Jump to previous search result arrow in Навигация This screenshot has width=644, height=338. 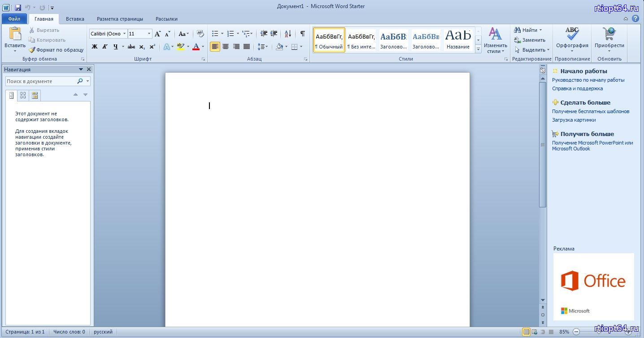(75, 95)
